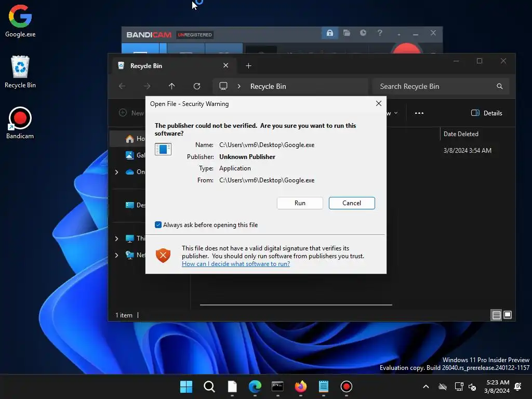
Task: Launch Firefox from taskbar
Action: 301,387
